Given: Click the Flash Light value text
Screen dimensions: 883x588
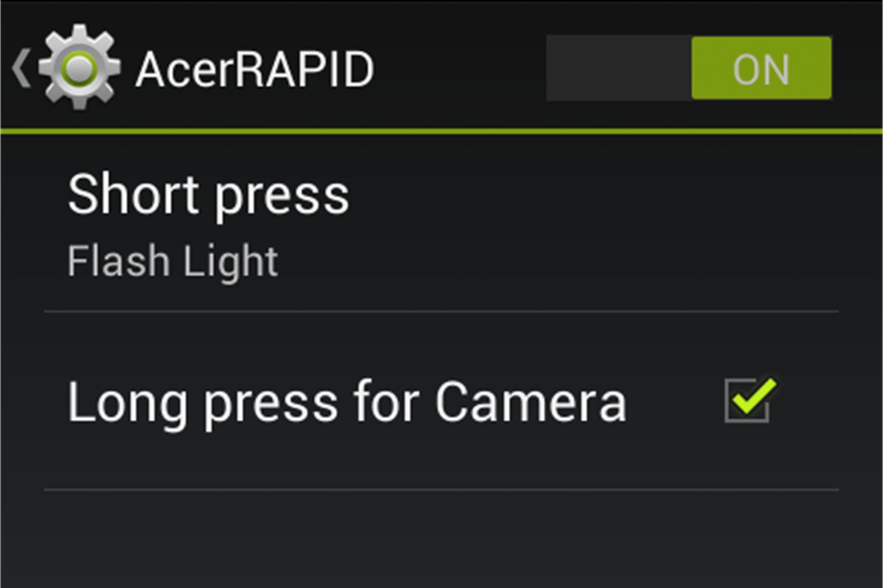Looking at the screenshot, I should [173, 262].
